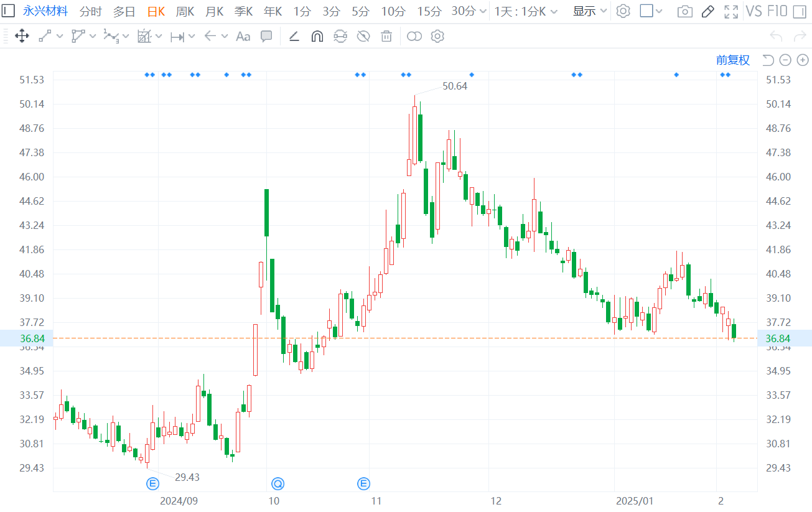812x512 pixels.
Task: Take a chart screenshot with camera icon
Action: [684, 11]
